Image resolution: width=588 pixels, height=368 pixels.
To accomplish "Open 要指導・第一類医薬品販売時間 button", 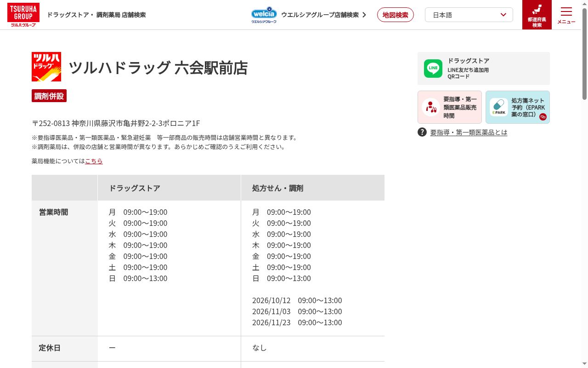I will [450, 107].
